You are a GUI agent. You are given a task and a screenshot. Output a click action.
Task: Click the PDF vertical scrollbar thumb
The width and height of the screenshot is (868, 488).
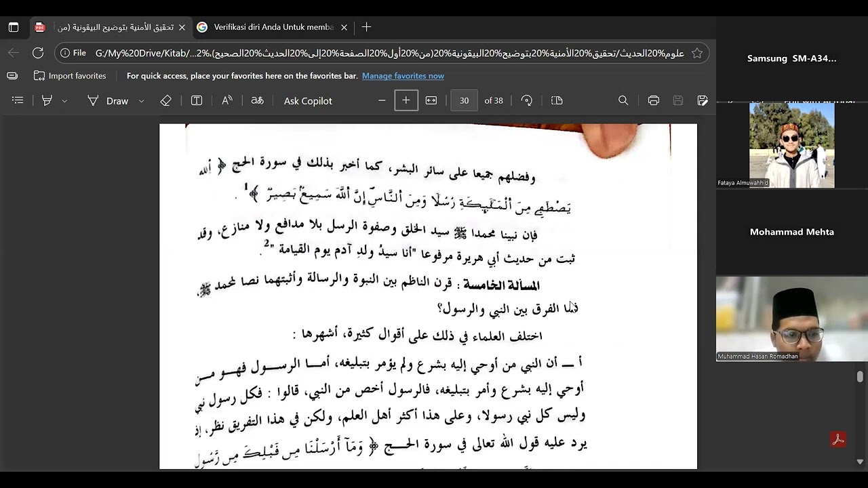[860, 376]
